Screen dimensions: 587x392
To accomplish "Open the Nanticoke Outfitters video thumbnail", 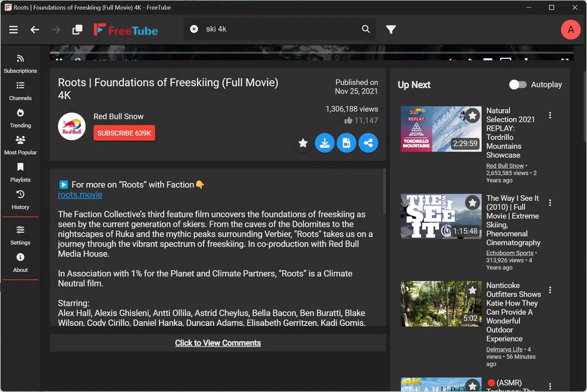I will tap(441, 304).
